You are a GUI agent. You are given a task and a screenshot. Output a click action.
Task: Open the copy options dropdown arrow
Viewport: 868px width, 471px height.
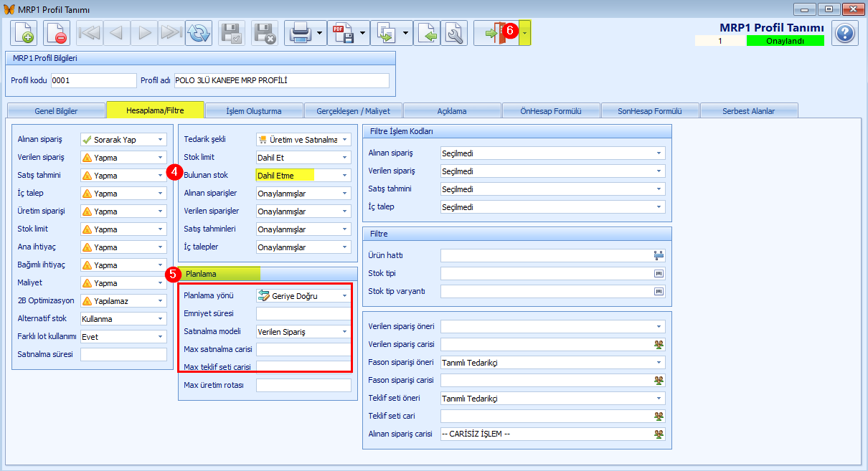click(x=405, y=33)
